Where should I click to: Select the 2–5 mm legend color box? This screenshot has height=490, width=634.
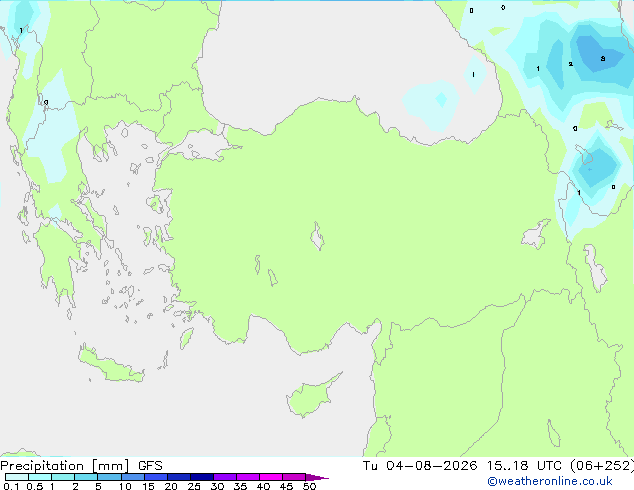(x=86, y=477)
